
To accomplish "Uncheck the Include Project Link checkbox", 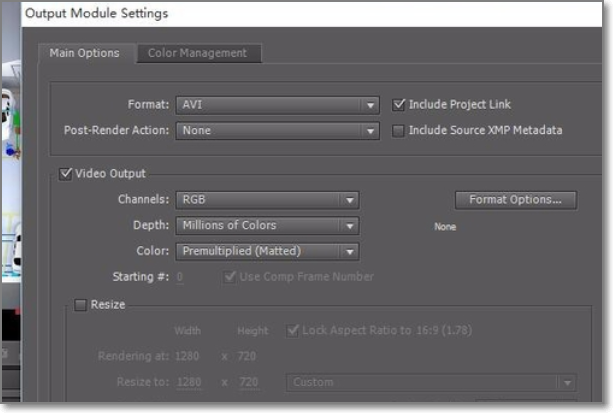I will point(400,104).
